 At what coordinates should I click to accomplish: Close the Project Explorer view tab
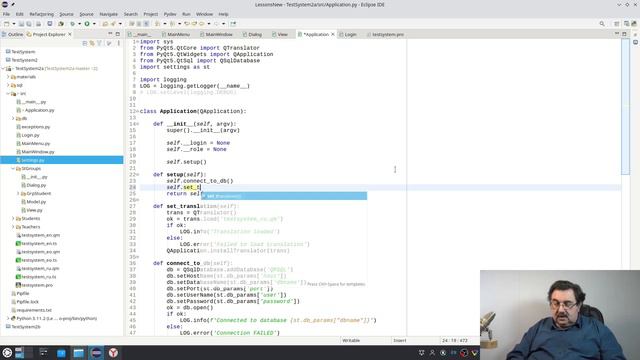tap(70, 34)
